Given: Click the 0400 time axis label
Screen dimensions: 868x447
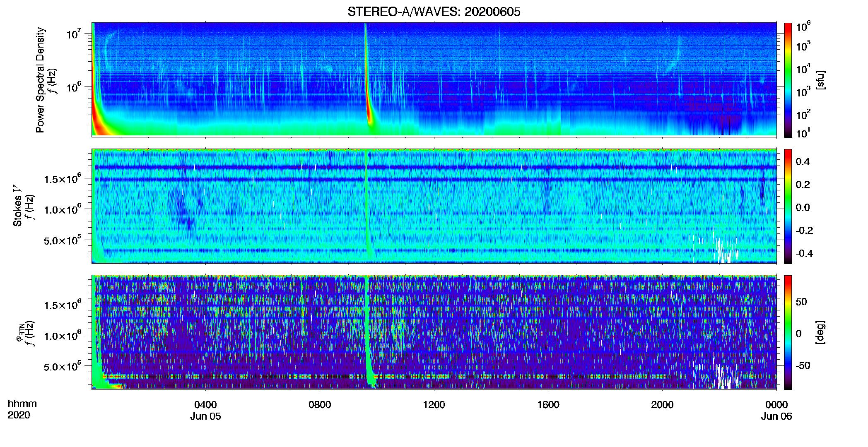Looking at the screenshot, I should [205, 405].
